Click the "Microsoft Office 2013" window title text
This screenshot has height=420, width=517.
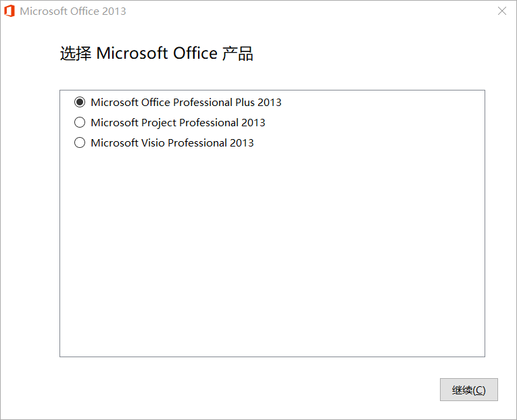tap(73, 11)
